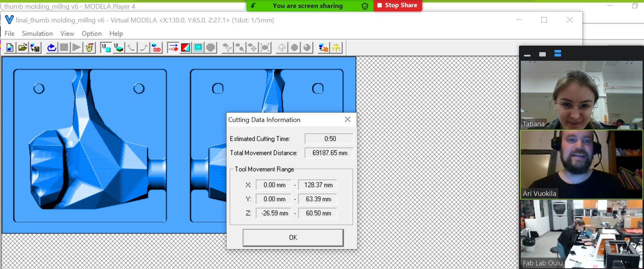Viewport: 644px width, 269px height.
Task: Select the solid 3D block view icon
Action: 119,47
